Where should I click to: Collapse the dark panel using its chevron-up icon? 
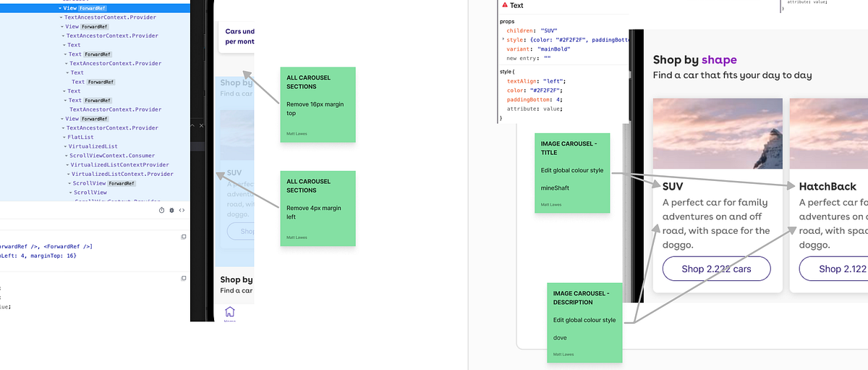click(x=193, y=126)
